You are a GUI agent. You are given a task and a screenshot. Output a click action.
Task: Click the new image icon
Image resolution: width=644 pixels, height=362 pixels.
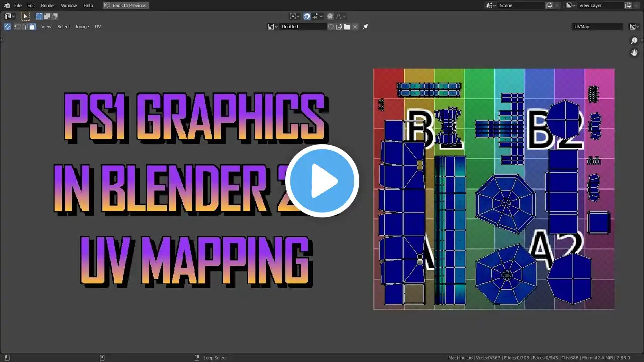(x=339, y=27)
